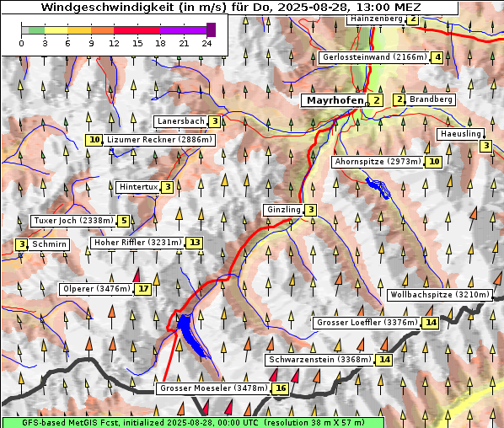Image resolution: width=504 pixels, height=428 pixels.
Task: Select the Grosser Moeseler (3478m) label
Action: [213, 388]
